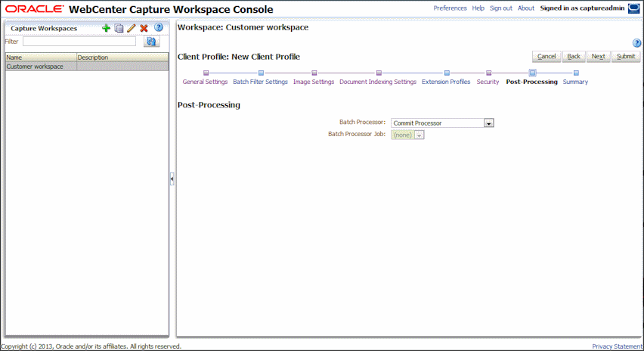Viewport: 644px width, 351px height.
Task: Open the About link
Action: tap(526, 8)
